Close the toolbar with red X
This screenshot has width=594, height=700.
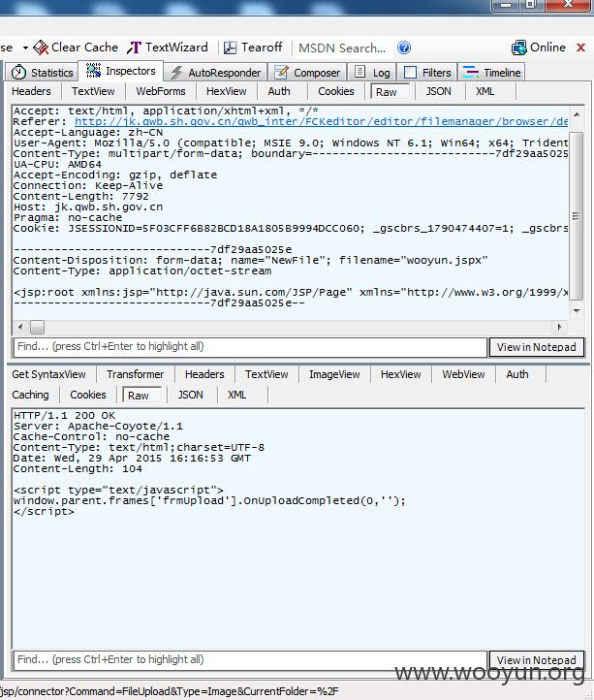pos(580,48)
